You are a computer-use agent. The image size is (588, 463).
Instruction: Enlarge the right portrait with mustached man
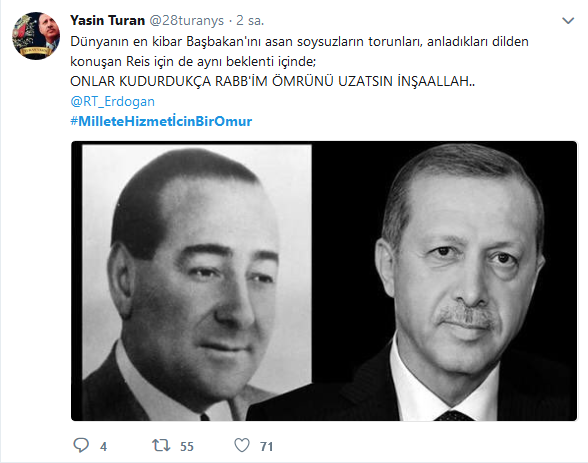(463, 281)
